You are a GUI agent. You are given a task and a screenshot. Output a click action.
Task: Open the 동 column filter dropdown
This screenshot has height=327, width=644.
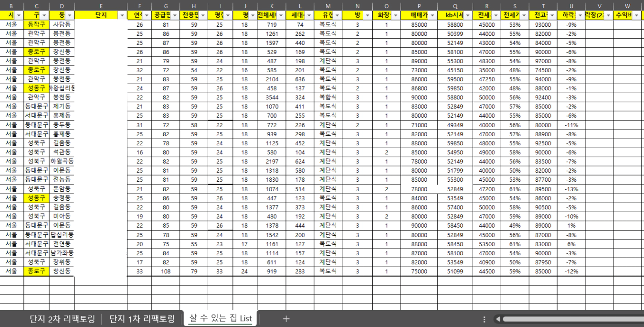click(x=70, y=15)
